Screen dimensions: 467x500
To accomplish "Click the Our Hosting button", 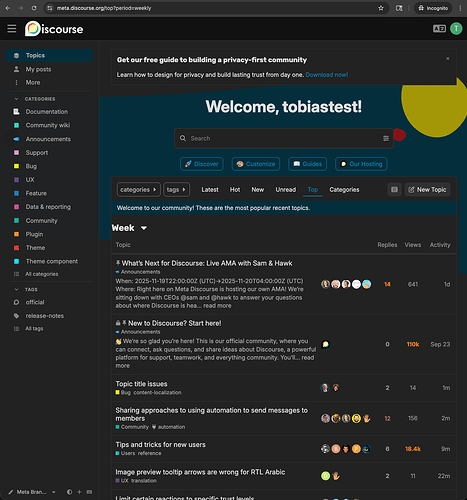I will 361,164.
